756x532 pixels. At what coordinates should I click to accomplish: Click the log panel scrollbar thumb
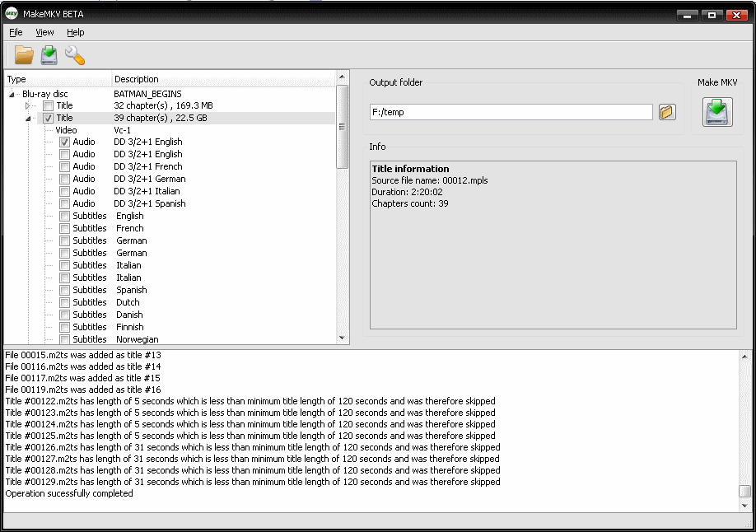click(x=745, y=491)
